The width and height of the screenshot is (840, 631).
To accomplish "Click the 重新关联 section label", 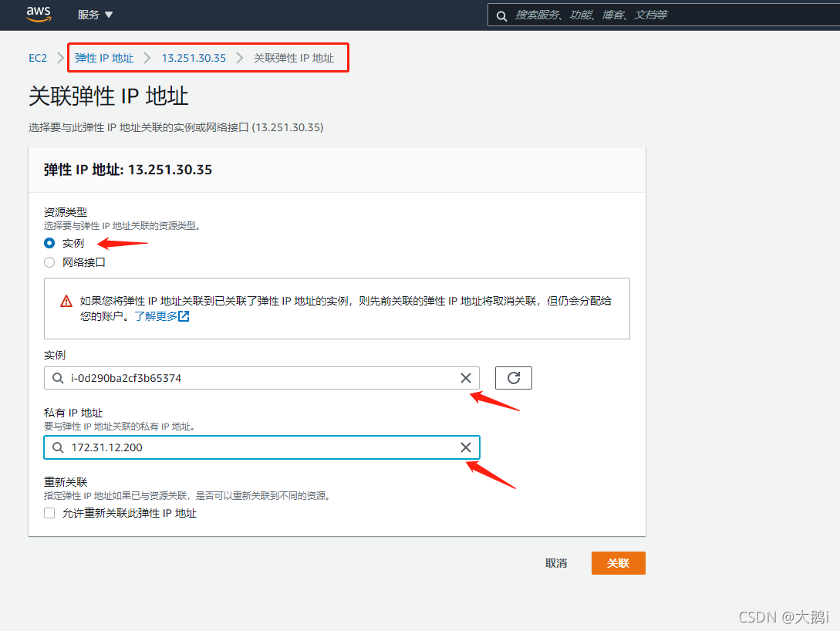I will click(x=66, y=482).
